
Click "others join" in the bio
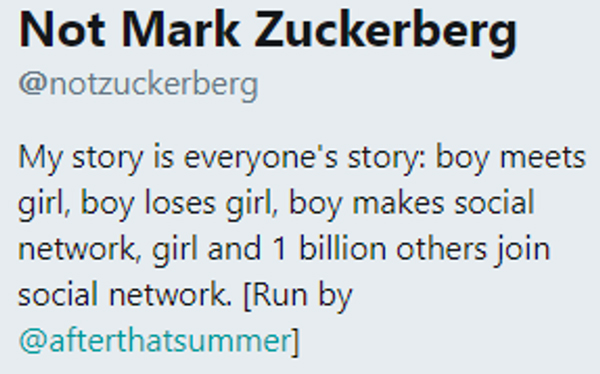(473, 250)
